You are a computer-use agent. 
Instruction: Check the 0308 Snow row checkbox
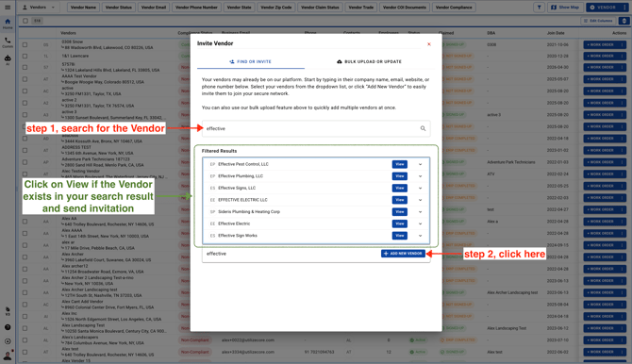tap(25, 44)
